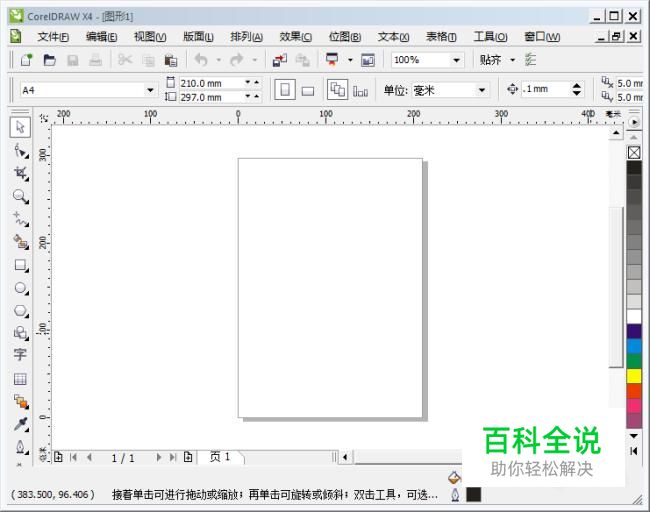Select the Freehand drawing tool
Viewport: 650px width, 512px height.
tap(20, 218)
